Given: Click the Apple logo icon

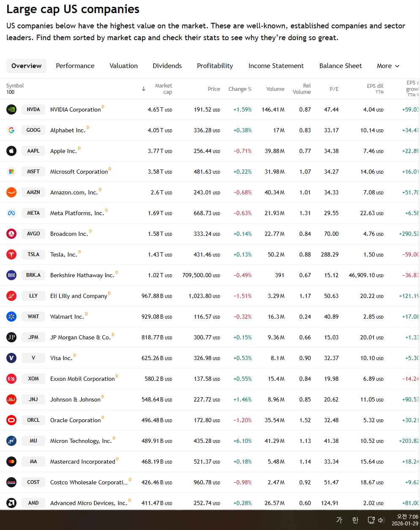Looking at the screenshot, I should point(11,151).
